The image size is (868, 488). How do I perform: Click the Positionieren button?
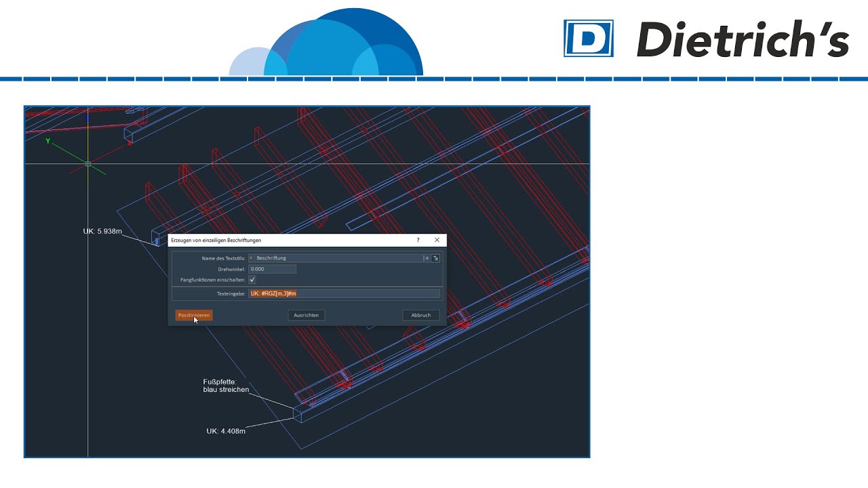click(x=194, y=315)
